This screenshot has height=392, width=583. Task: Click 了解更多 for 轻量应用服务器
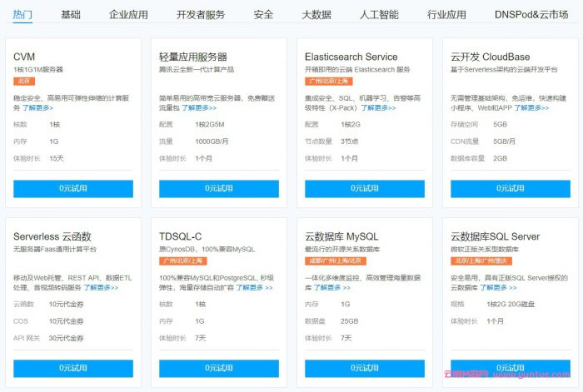click(x=200, y=108)
